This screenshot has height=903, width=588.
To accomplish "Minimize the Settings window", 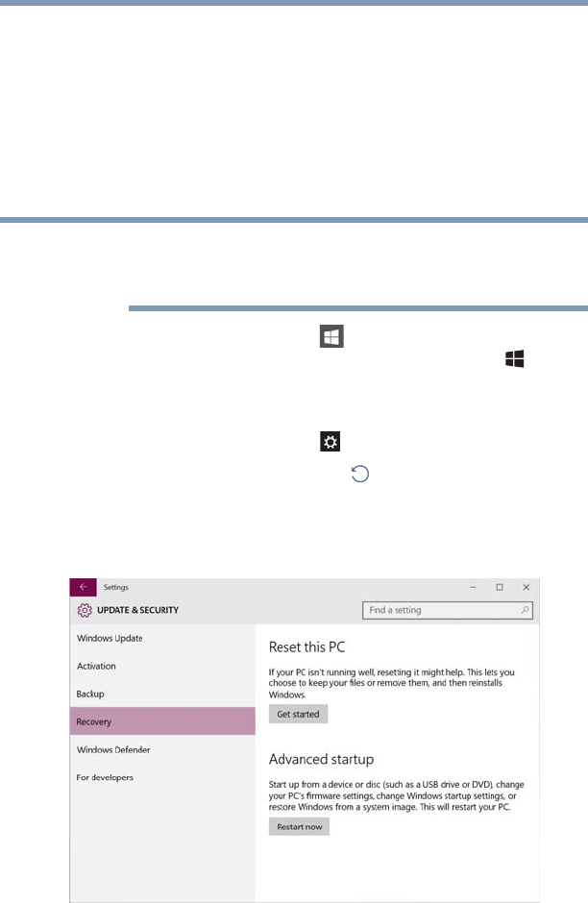I will pos(473,587).
